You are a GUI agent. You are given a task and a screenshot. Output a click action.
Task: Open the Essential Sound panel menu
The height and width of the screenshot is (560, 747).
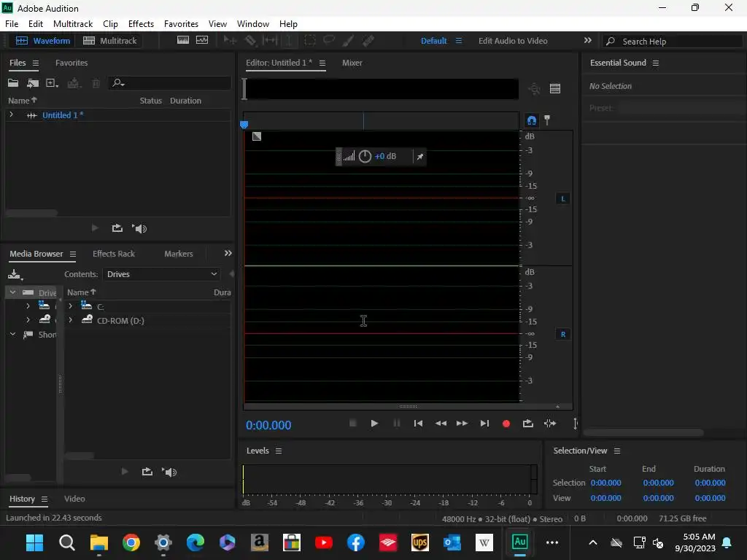[x=656, y=63]
